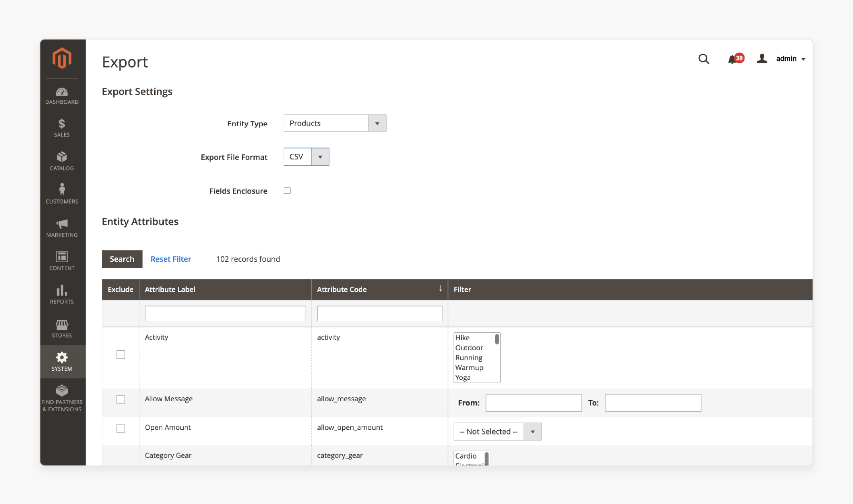
Task: Click the Search button
Action: [122, 259]
